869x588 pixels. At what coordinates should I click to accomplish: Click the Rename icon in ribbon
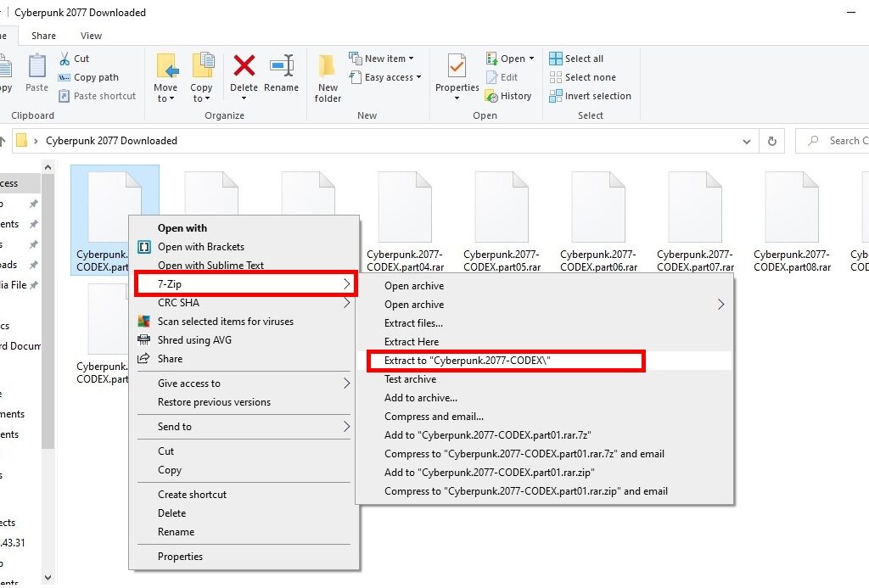[282, 65]
